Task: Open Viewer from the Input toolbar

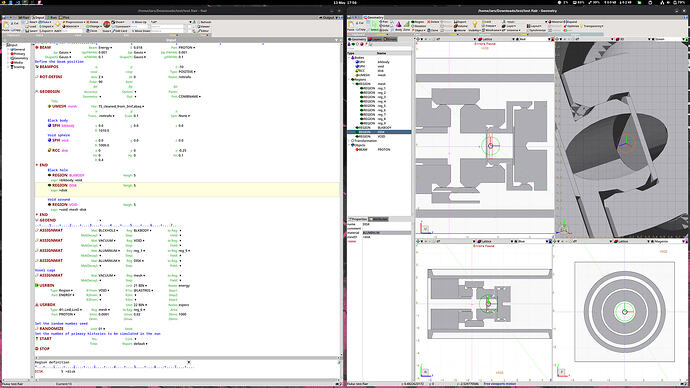Action: click(204, 26)
